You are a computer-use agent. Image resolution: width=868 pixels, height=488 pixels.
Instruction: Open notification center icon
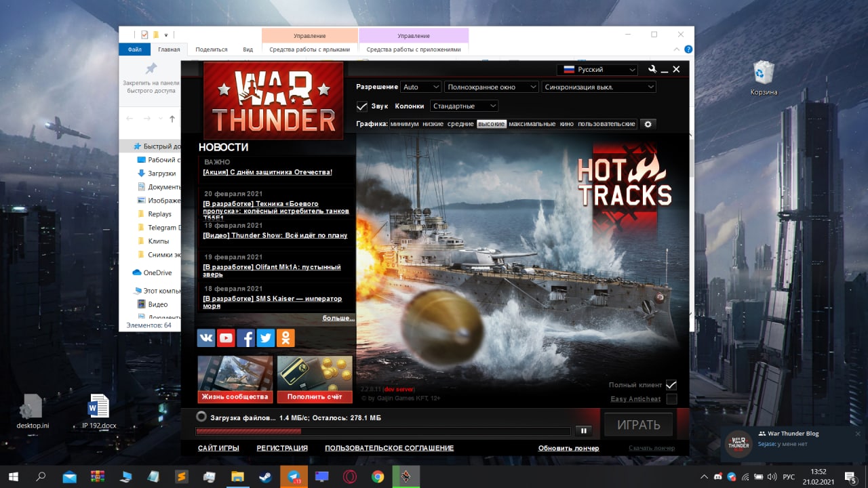coord(850,477)
